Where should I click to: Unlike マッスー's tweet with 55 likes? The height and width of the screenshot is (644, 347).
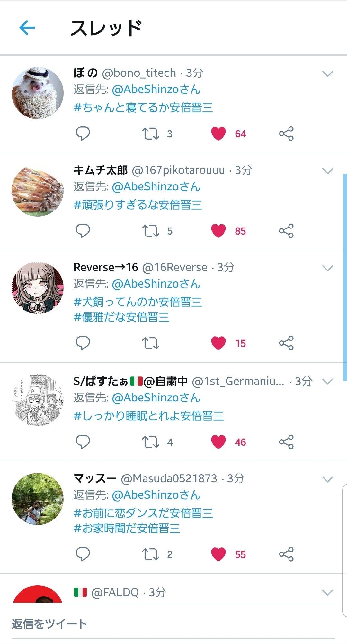[x=218, y=554]
